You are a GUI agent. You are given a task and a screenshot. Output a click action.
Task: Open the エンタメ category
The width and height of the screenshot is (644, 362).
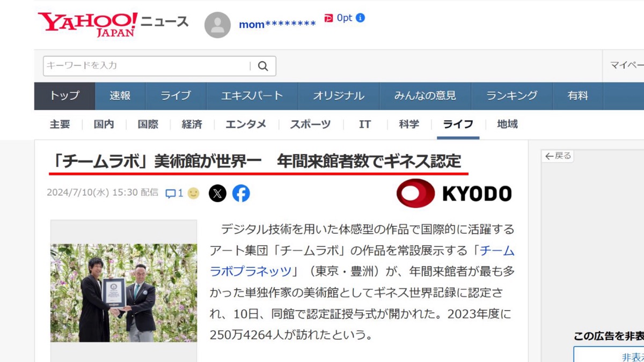[246, 124]
